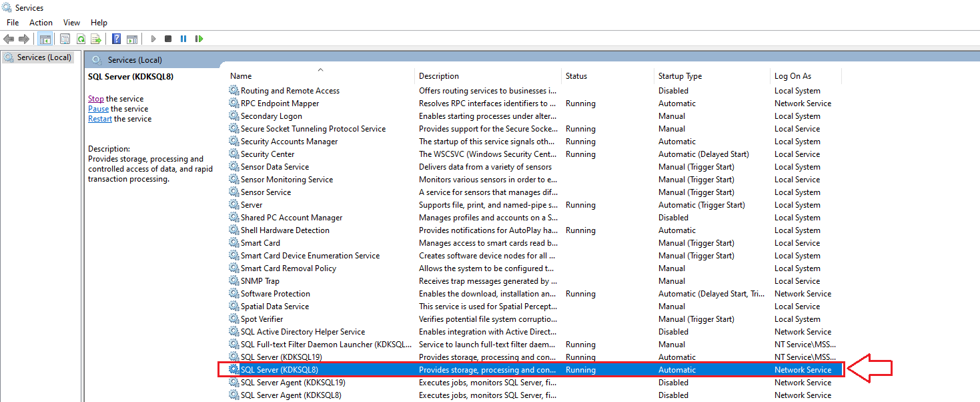
Task: Click the Export List toolbar icon
Action: (96, 39)
